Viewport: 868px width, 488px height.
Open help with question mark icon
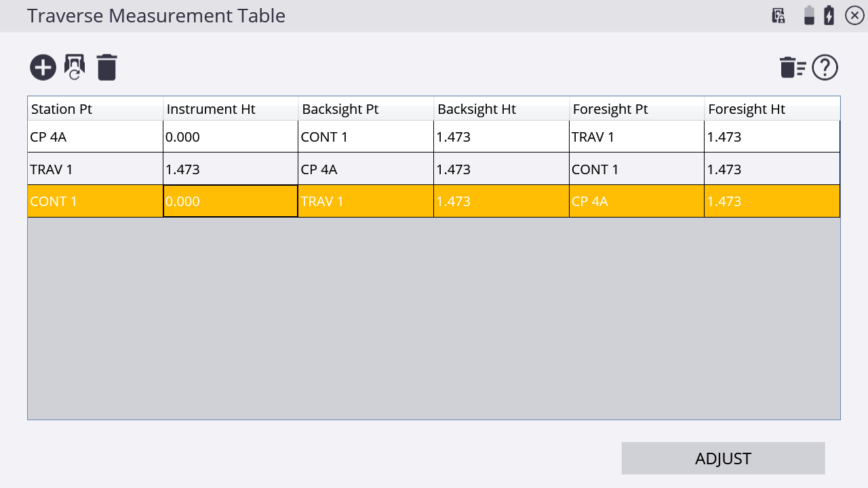(x=825, y=68)
